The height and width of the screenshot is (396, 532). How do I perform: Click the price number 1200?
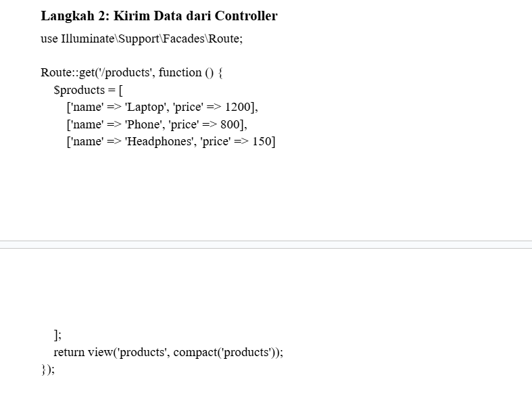tap(238, 107)
